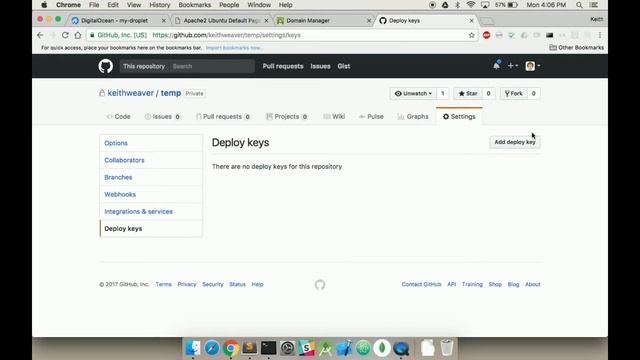Open the Wiki tab
640x360 pixels.
point(334,116)
